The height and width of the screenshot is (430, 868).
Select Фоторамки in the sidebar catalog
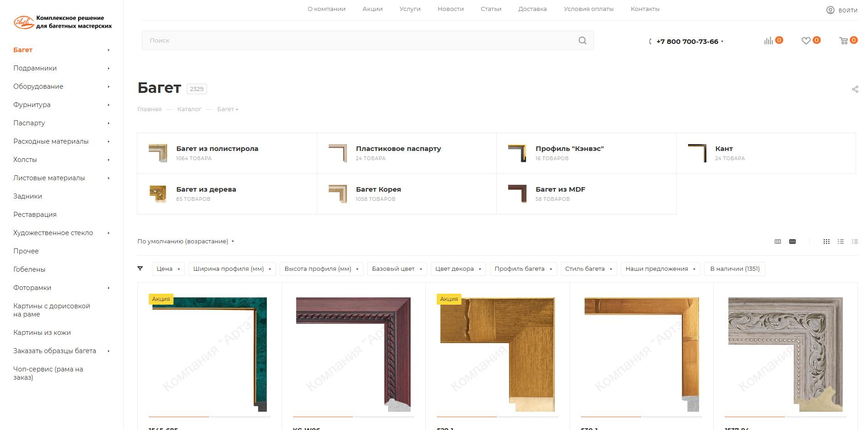(32, 288)
